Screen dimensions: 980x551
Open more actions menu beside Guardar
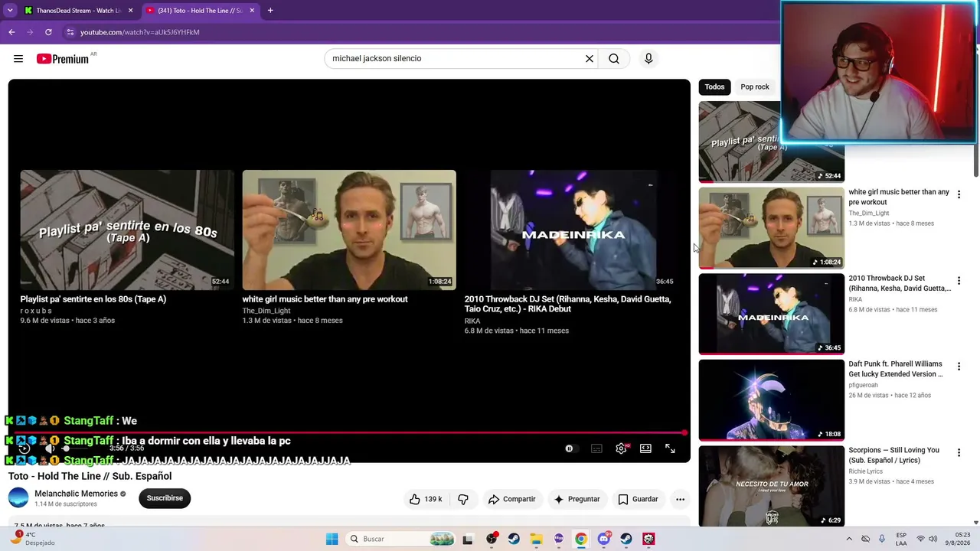(x=680, y=499)
